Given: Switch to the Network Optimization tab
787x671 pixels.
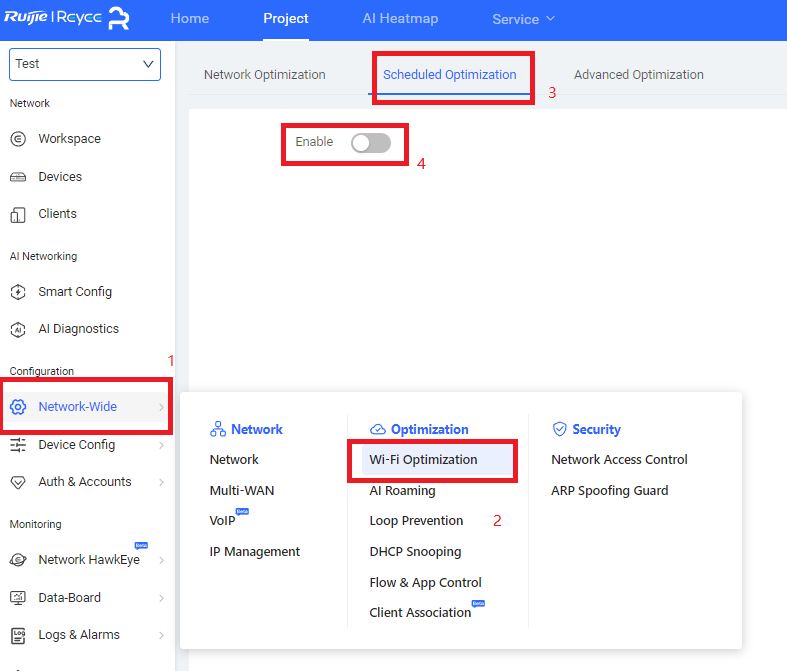Looking at the screenshot, I should pyautogui.click(x=264, y=75).
